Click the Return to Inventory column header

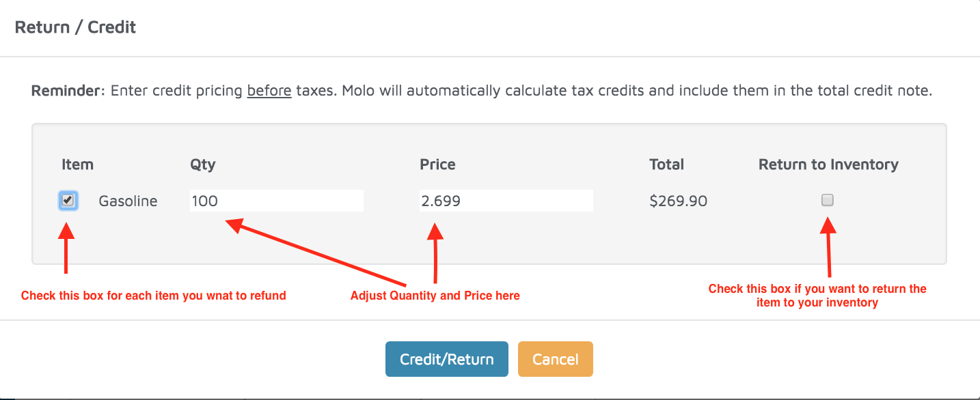pyautogui.click(x=828, y=164)
